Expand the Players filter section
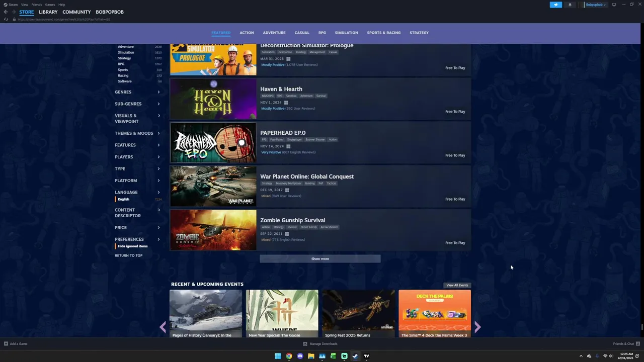 click(x=137, y=157)
